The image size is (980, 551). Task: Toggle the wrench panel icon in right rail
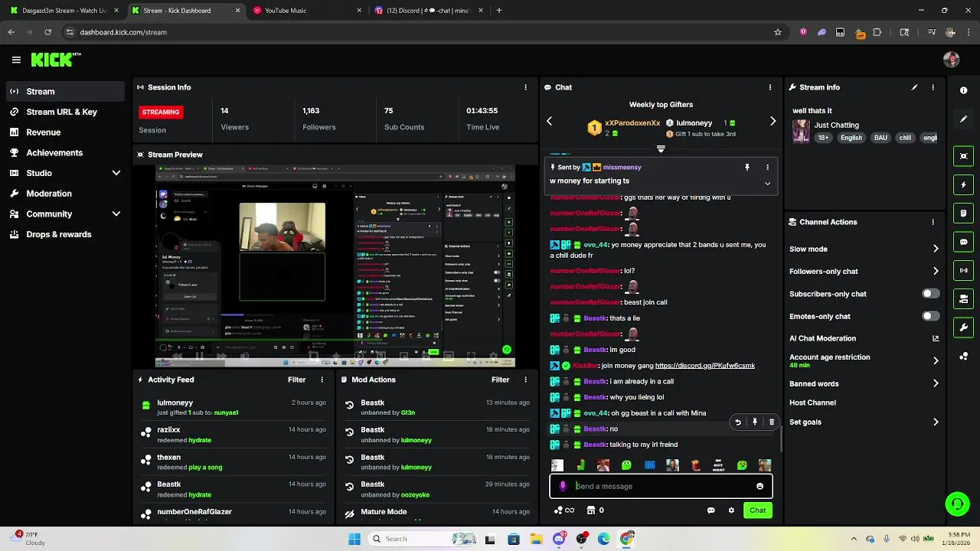click(963, 328)
